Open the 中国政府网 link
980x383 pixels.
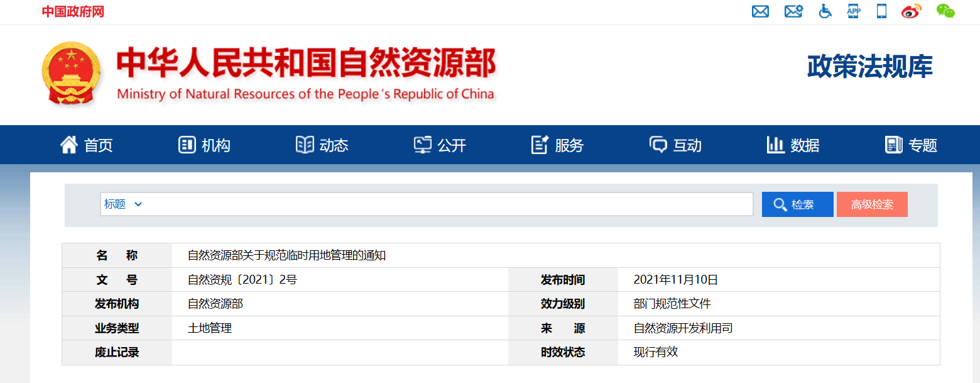[x=72, y=11]
